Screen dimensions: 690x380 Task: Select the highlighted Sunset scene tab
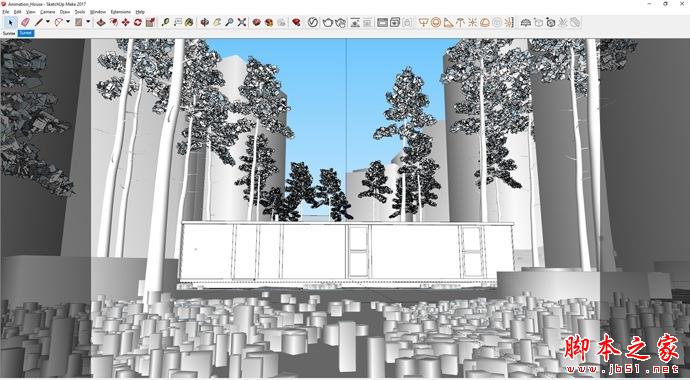[26, 33]
